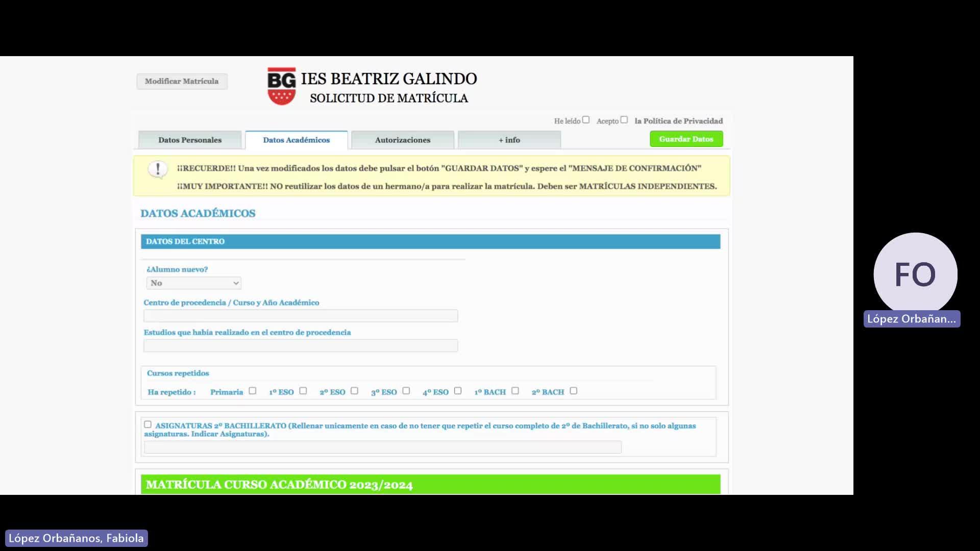
Task: Open the '+ info' tab
Action: click(x=509, y=140)
